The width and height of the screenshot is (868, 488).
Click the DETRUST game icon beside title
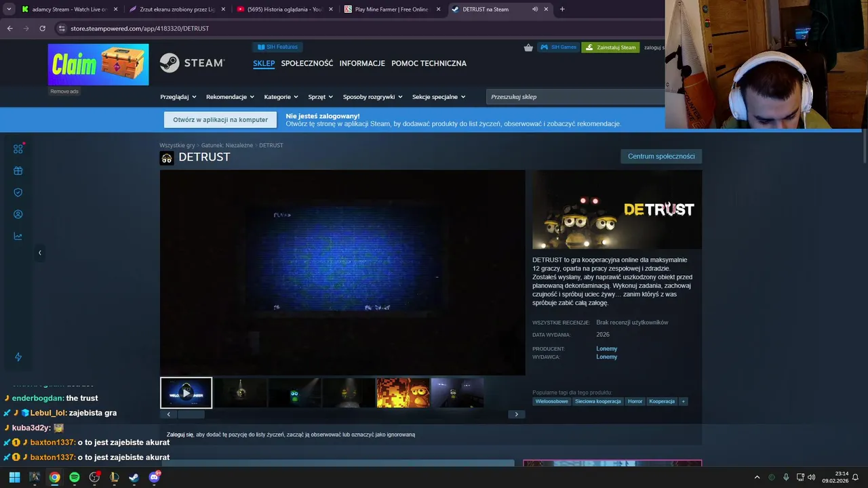pyautogui.click(x=167, y=158)
